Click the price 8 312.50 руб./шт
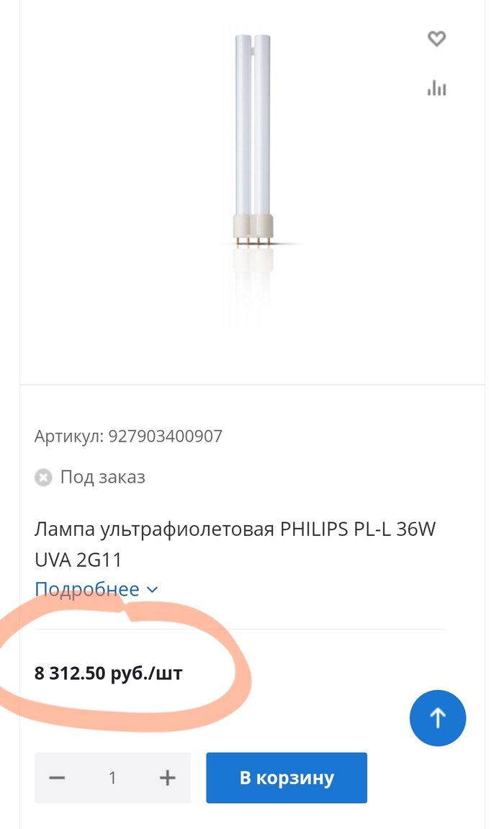504x829 pixels. click(108, 673)
